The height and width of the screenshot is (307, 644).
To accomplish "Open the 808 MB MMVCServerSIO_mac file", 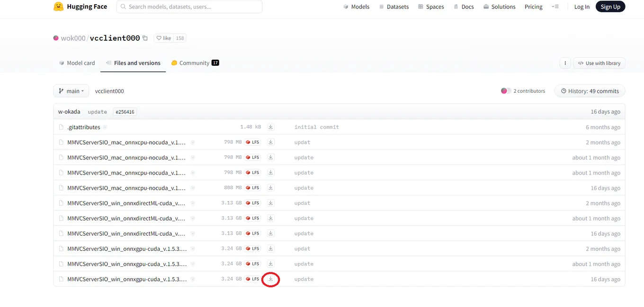I will pyautogui.click(x=126, y=188).
